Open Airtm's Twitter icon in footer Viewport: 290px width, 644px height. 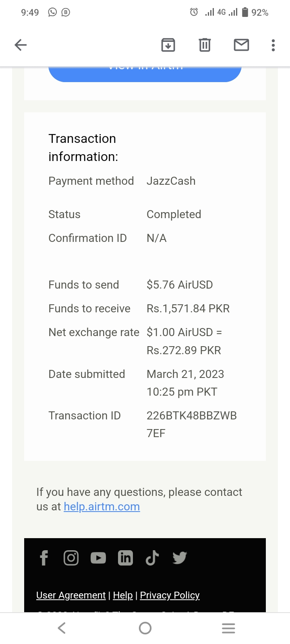click(180, 558)
